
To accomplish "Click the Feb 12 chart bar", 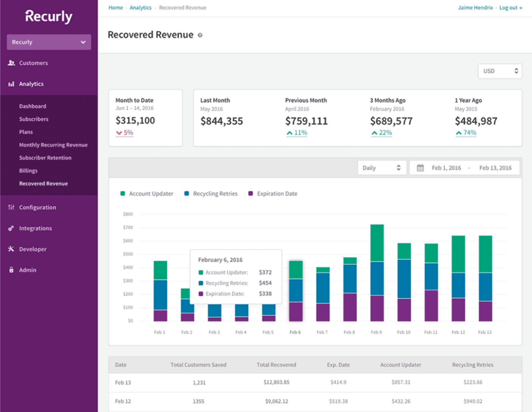I will [x=458, y=278].
